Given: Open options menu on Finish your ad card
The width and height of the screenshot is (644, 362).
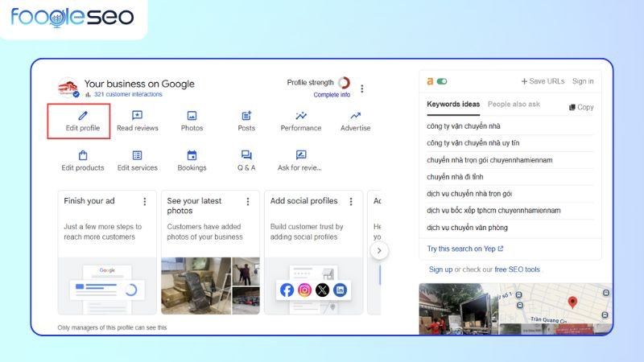Looking at the screenshot, I should [145, 201].
